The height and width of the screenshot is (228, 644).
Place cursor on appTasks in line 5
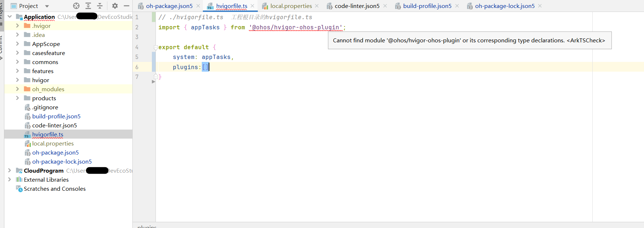(x=216, y=57)
